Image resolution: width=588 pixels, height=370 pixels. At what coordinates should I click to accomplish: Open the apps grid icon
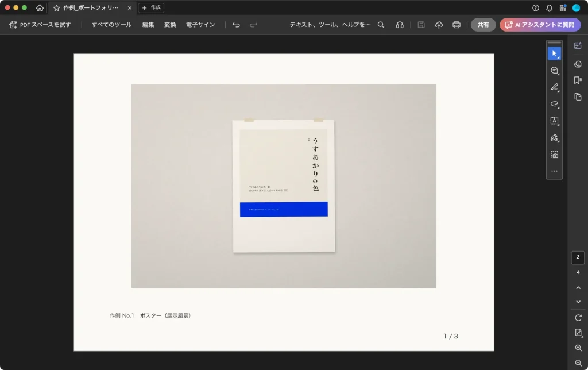coord(563,8)
